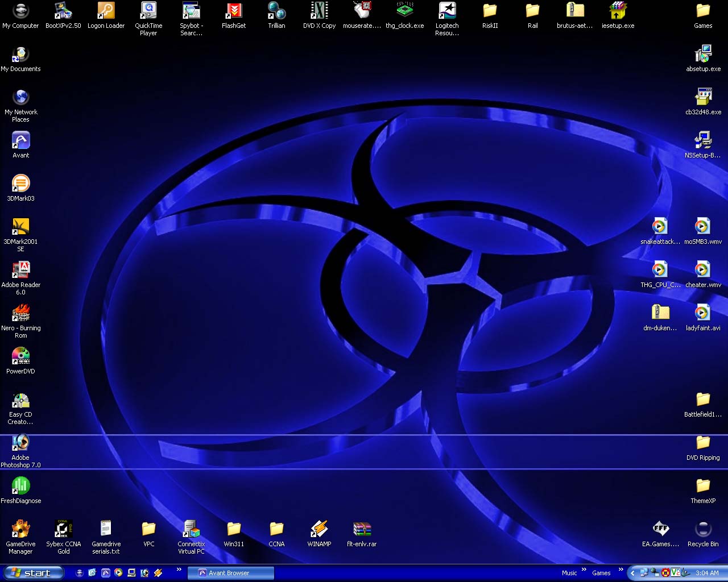Expand the Quick Launch overflow chevron

click(179, 569)
